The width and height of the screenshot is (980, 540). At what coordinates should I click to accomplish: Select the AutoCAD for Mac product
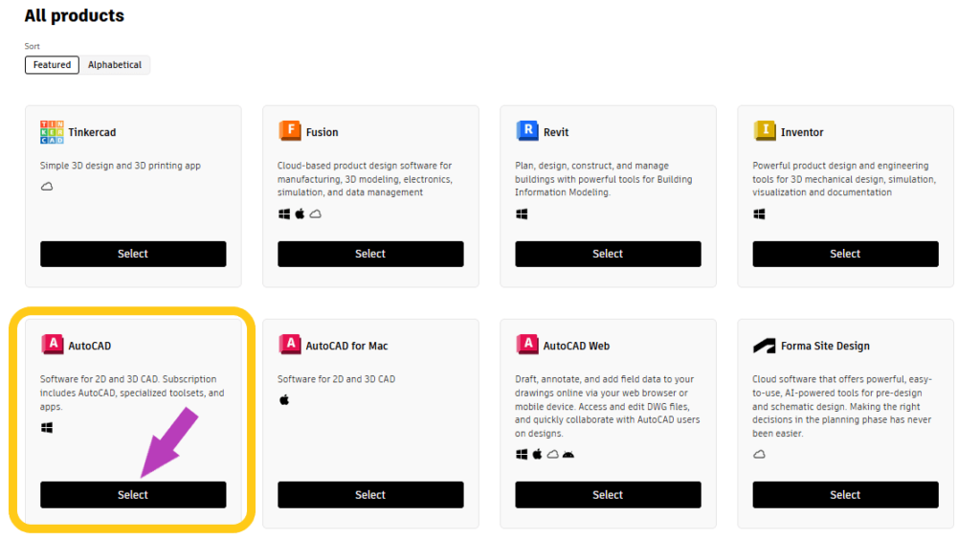coord(370,495)
